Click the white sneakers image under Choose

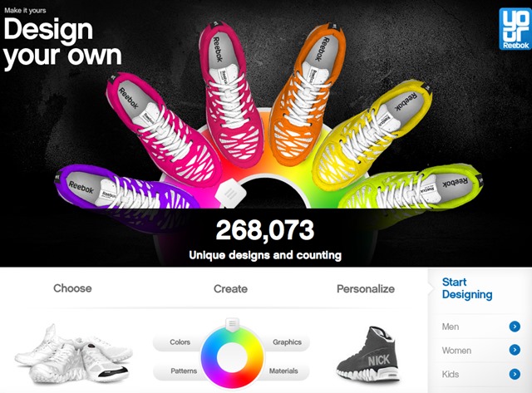[x=73, y=354]
